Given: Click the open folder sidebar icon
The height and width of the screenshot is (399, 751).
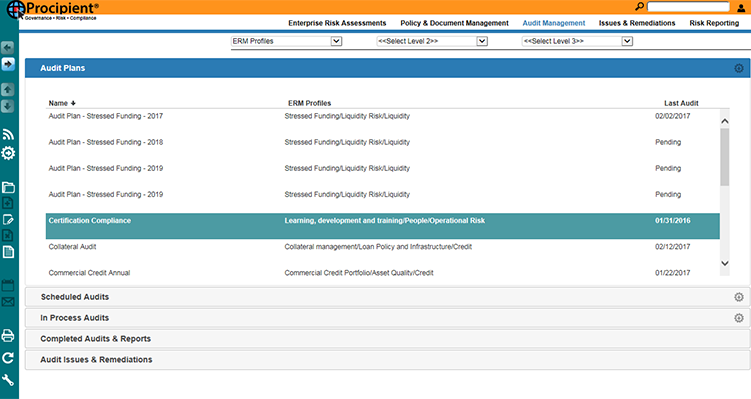Looking at the screenshot, I should pyautogui.click(x=8, y=187).
